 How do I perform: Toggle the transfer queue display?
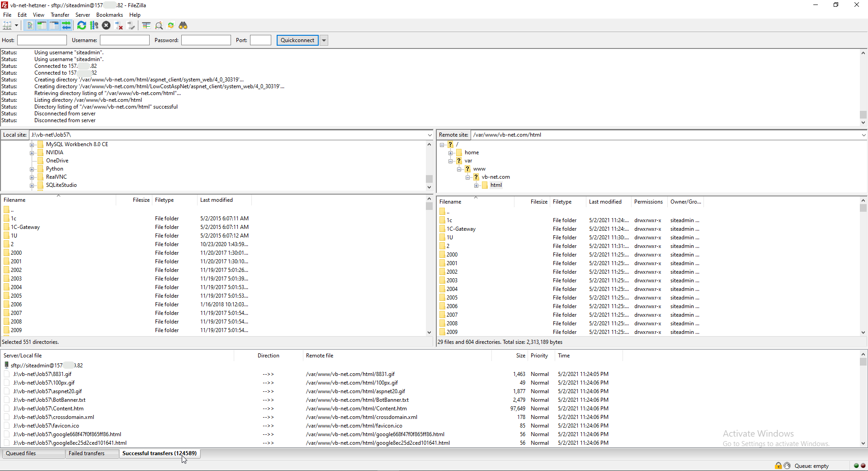click(x=66, y=25)
